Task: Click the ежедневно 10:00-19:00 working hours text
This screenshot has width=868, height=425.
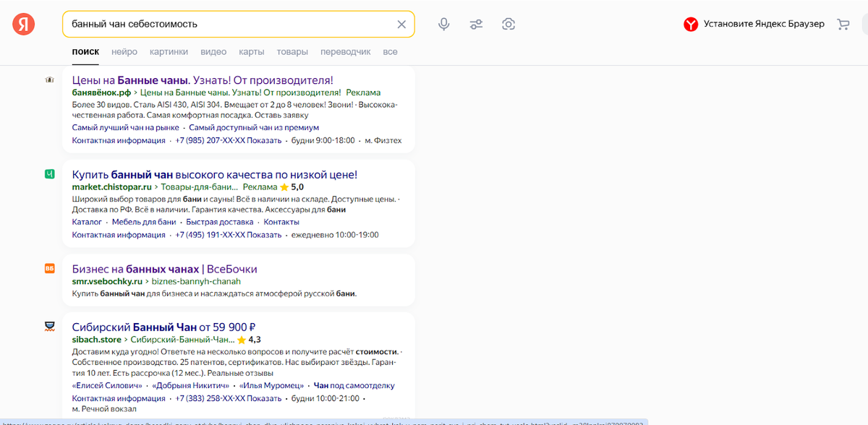Action: pos(335,235)
